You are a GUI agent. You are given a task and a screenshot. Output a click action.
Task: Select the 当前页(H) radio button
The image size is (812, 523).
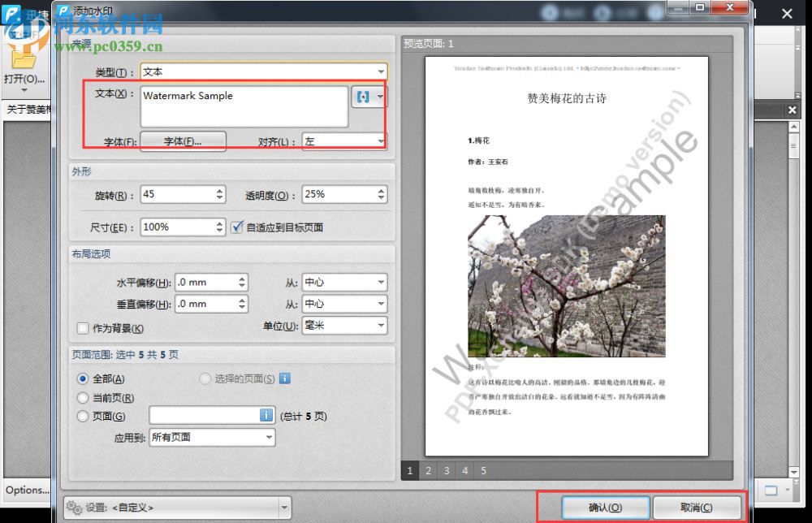(82, 397)
